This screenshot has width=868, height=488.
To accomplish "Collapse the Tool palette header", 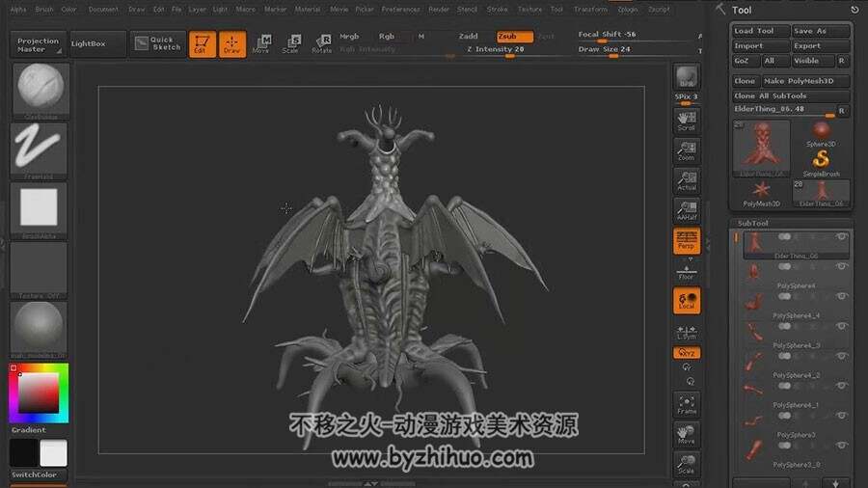I will point(742,10).
